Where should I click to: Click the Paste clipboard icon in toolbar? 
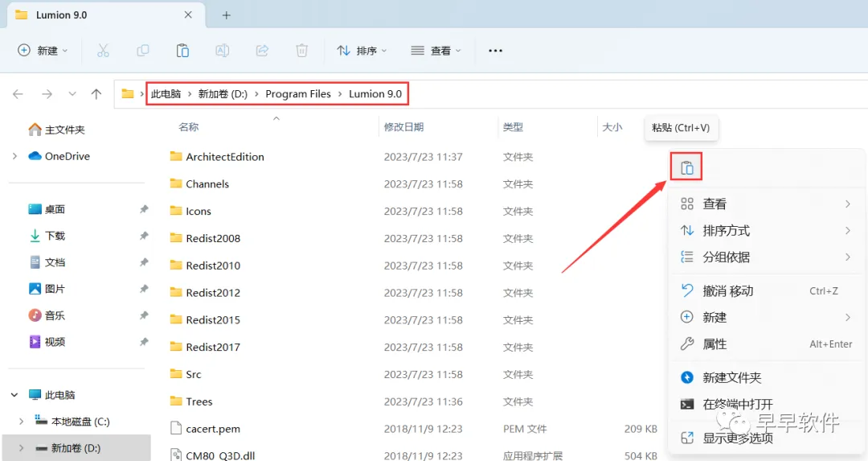182,51
